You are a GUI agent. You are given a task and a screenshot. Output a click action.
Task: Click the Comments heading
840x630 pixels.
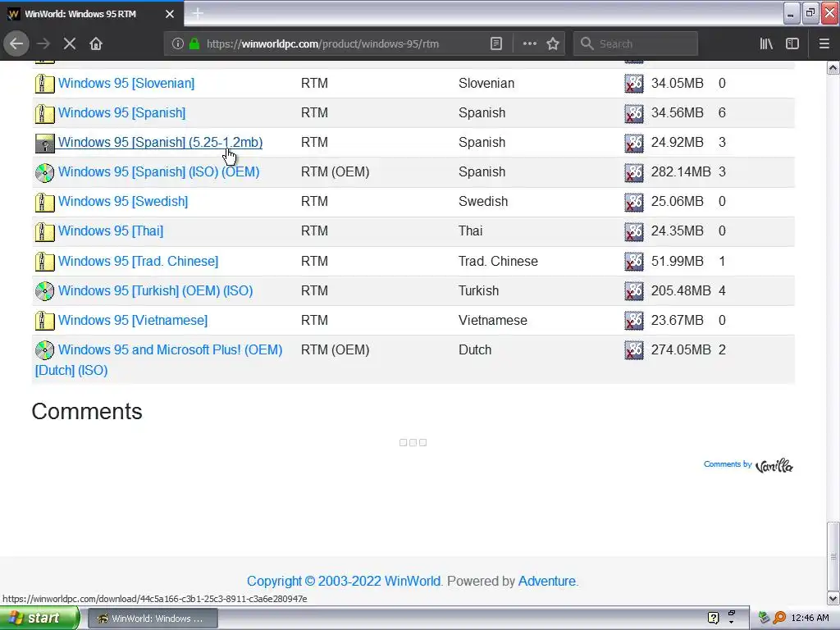click(87, 412)
